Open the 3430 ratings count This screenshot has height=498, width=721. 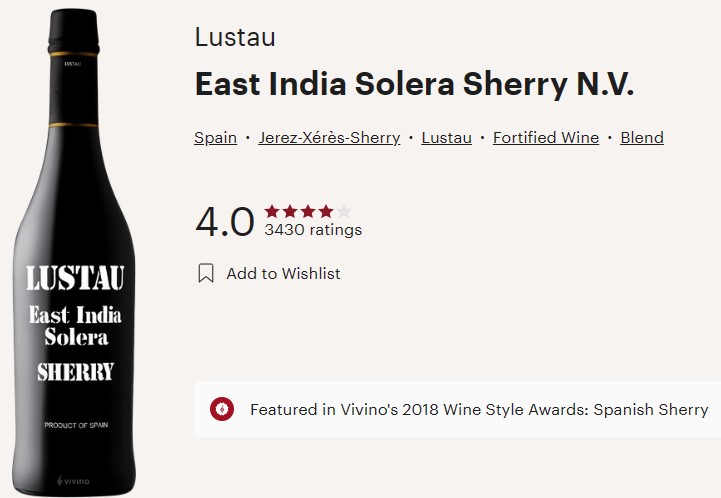[313, 230]
